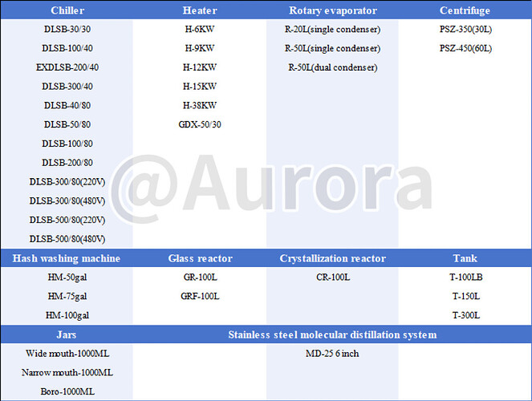Image resolution: width=532 pixels, height=401 pixels.
Task: Click the Chiller column header
Action: click(67, 10)
